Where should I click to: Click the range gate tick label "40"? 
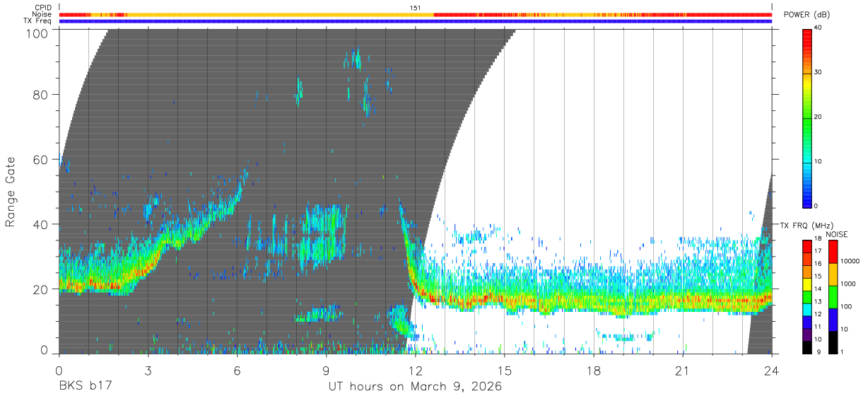(40, 224)
